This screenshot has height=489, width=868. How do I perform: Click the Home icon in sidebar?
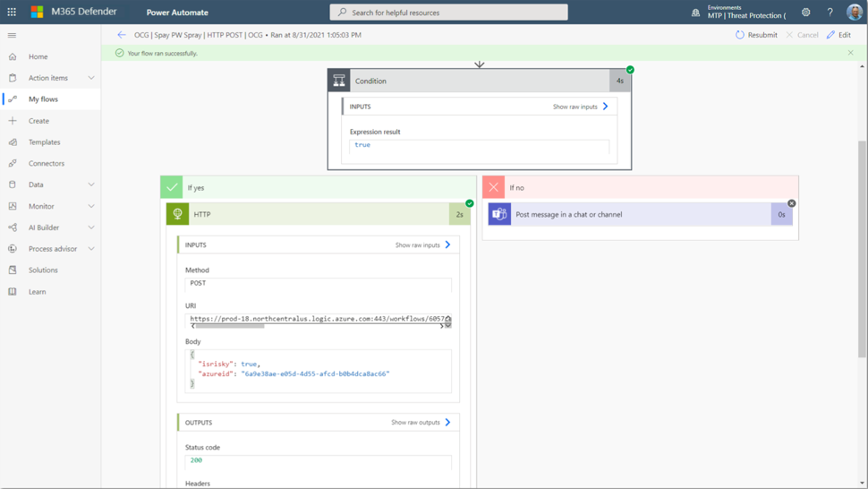point(13,56)
